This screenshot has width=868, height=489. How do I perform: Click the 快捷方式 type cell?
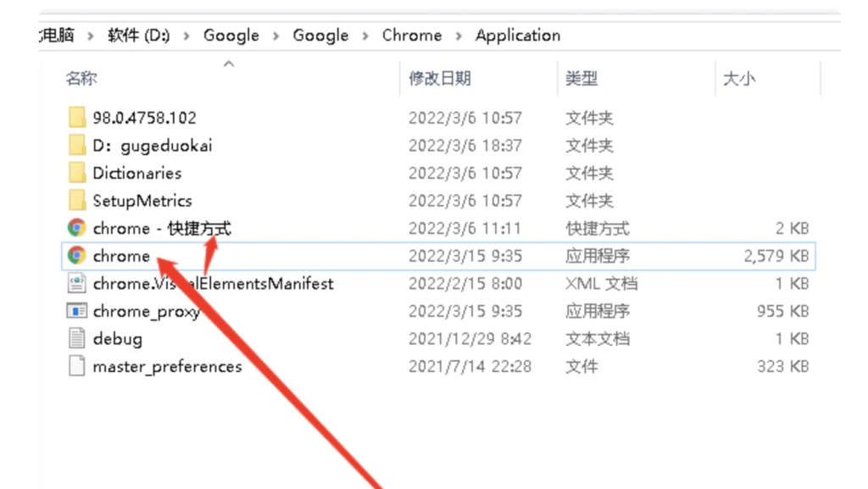pos(598,229)
